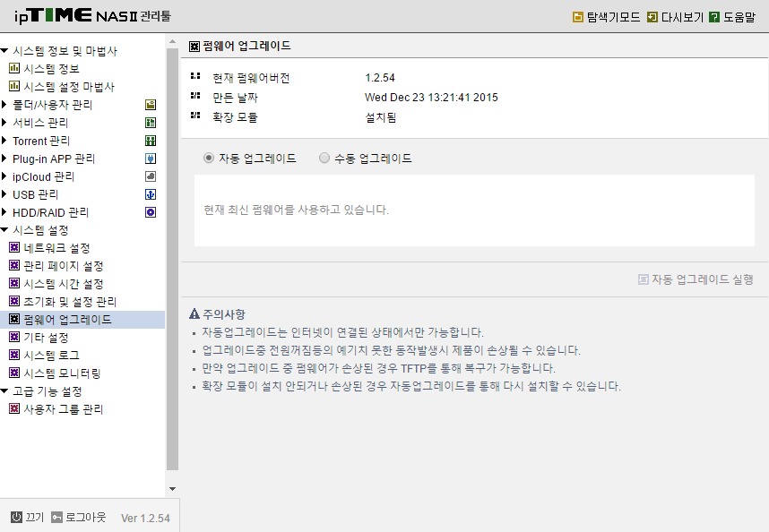
Task: Select 수동 업그레이드 radio button
Action: point(324,158)
